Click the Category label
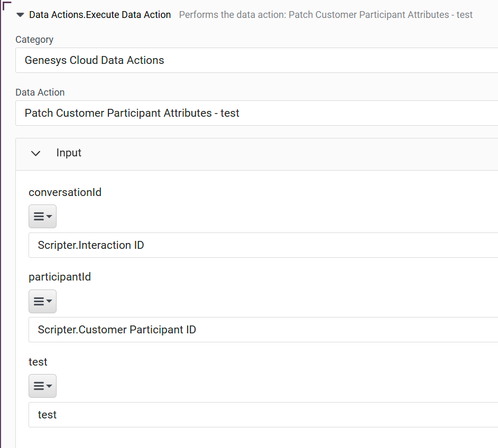The width and height of the screenshot is (498, 448). [x=34, y=40]
